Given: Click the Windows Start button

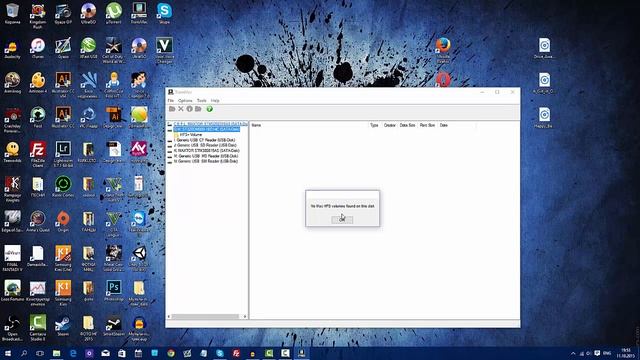Looking at the screenshot, I should (8, 353).
